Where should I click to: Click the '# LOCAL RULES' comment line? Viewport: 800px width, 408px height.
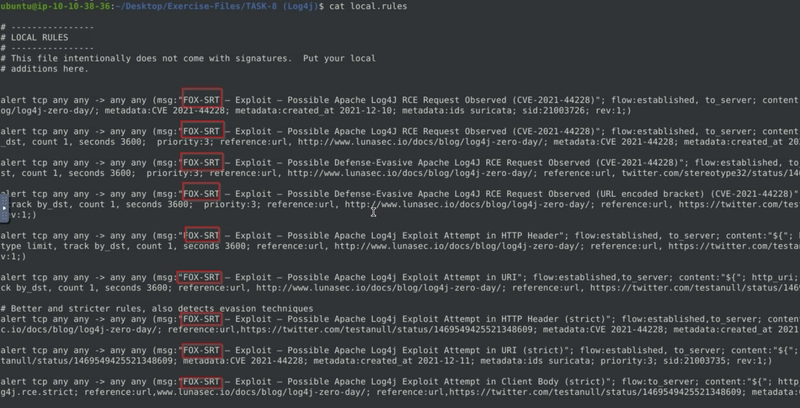pos(34,37)
